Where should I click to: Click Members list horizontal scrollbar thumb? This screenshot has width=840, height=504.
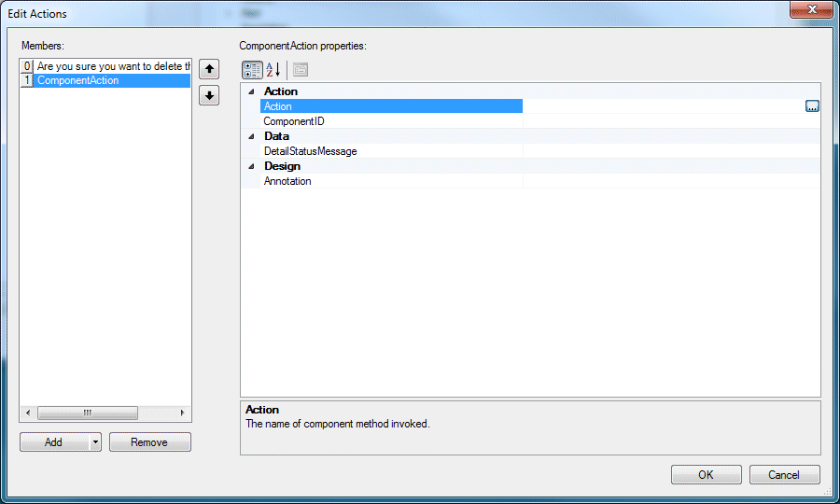(x=88, y=413)
